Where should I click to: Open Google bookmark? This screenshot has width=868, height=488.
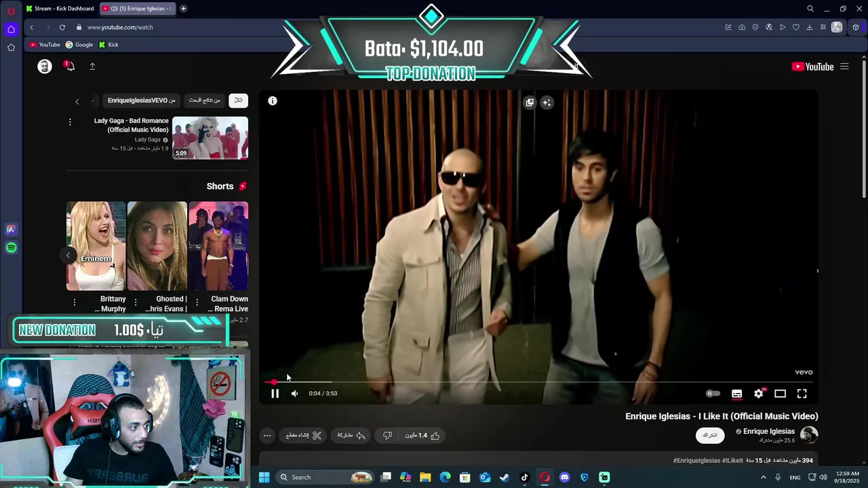point(79,45)
